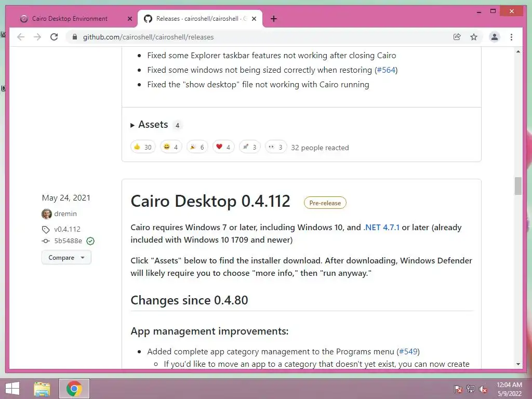
Task: Switch to Cairo Desktop Environment tab
Action: click(70, 19)
